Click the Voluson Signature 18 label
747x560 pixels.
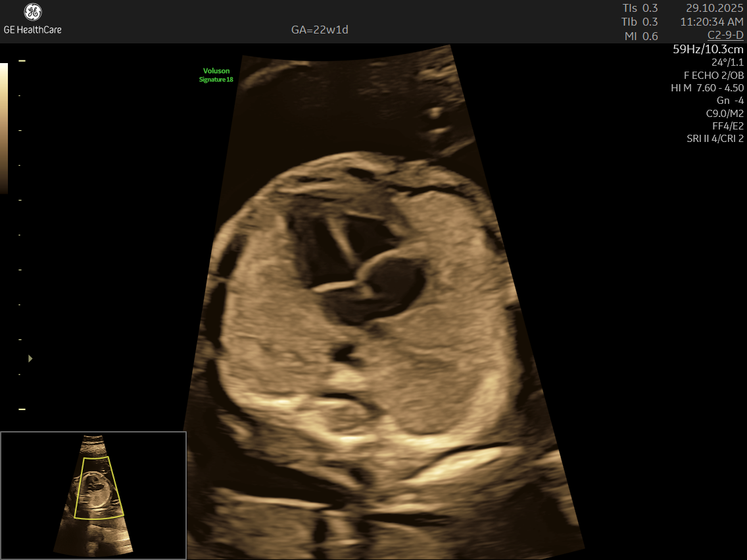(x=216, y=75)
